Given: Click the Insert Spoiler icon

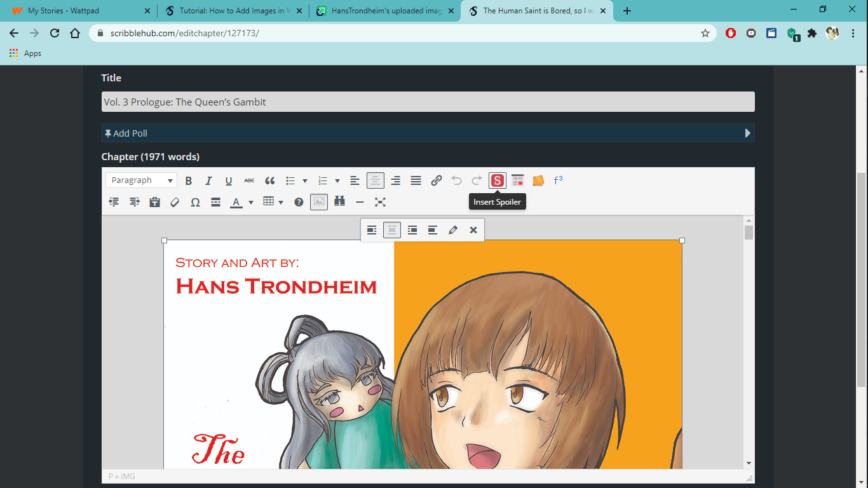Looking at the screenshot, I should (x=498, y=180).
